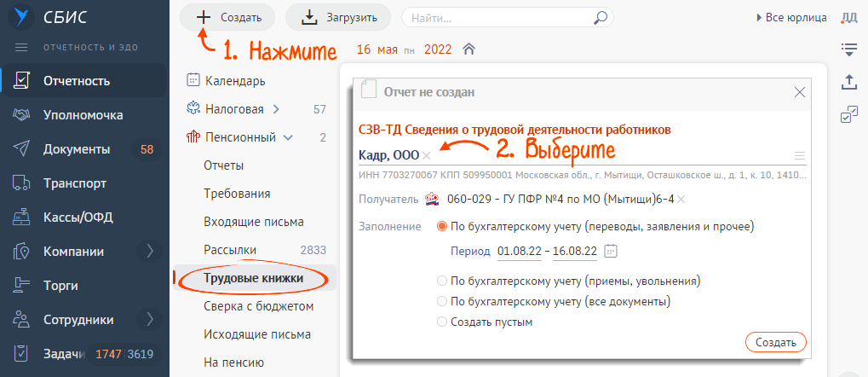Click the truck Транспорт icon
This screenshot has width=868, height=377.
pos(21,183)
